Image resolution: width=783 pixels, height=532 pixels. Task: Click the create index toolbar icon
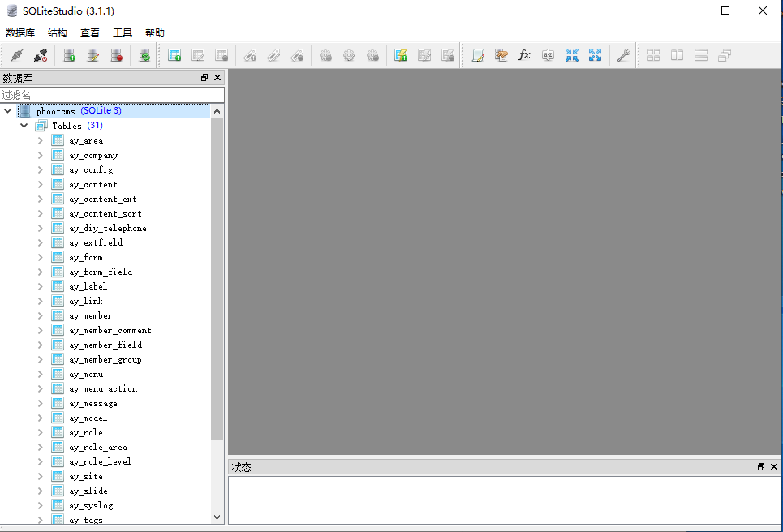(x=250, y=55)
